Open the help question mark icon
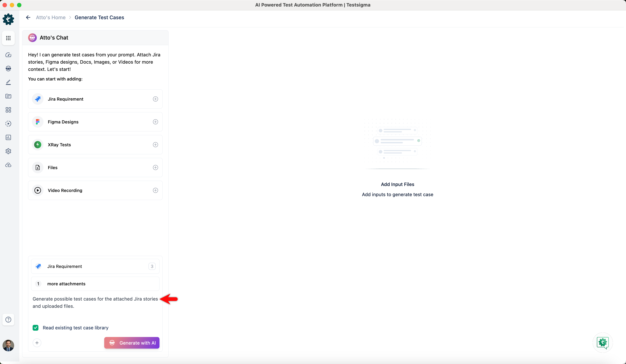 click(8, 320)
